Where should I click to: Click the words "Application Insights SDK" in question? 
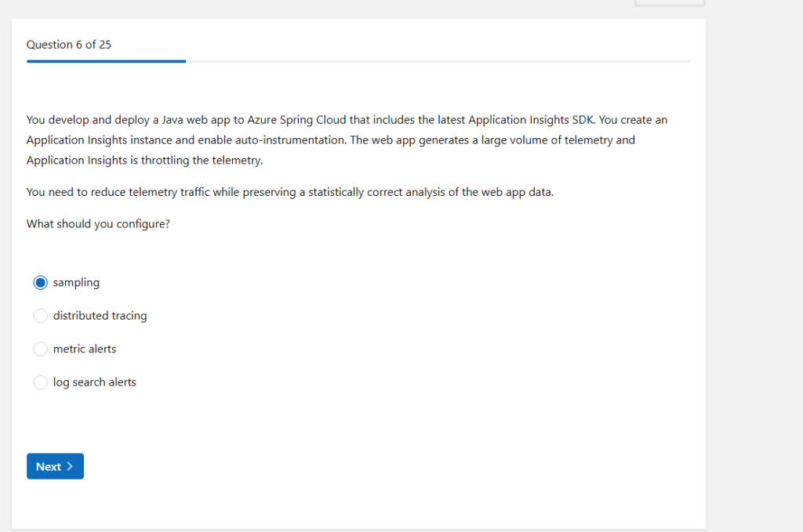coord(532,120)
